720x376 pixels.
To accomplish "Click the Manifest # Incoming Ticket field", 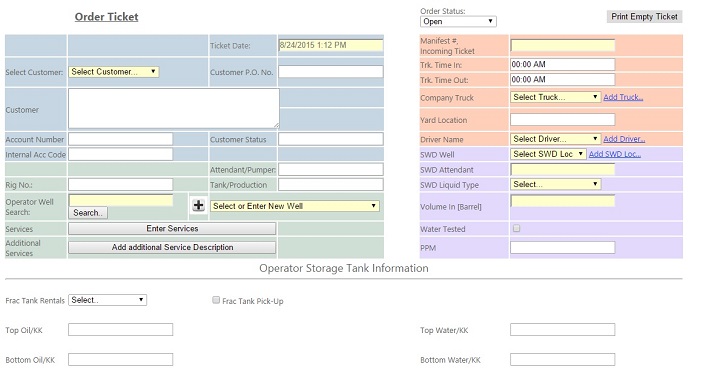I will coord(562,45).
